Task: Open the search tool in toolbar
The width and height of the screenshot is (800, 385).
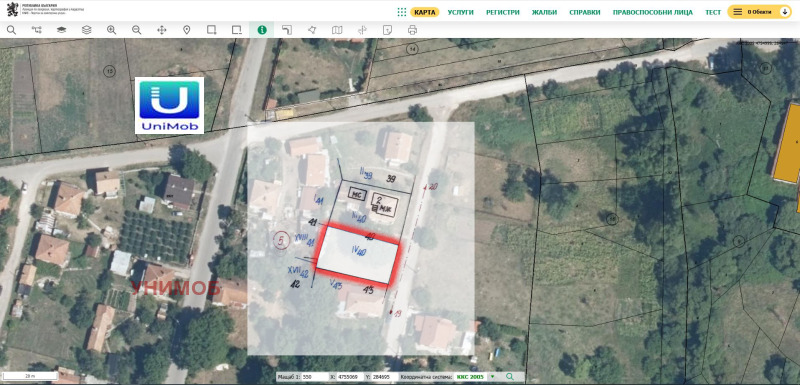Action: pos(11,30)
